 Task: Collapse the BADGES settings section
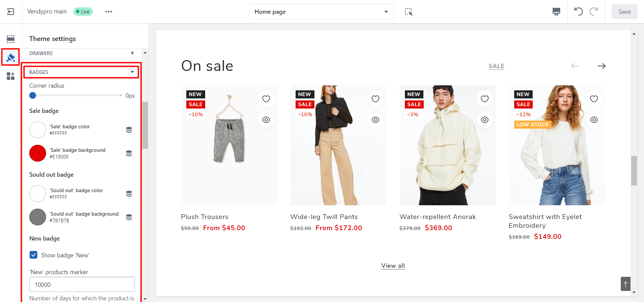click(131, 72)
